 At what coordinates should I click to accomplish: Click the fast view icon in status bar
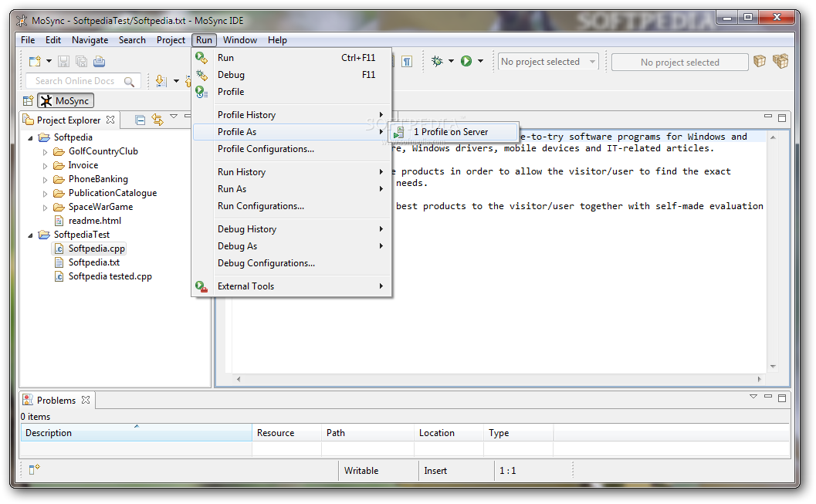tap(34, 469)
